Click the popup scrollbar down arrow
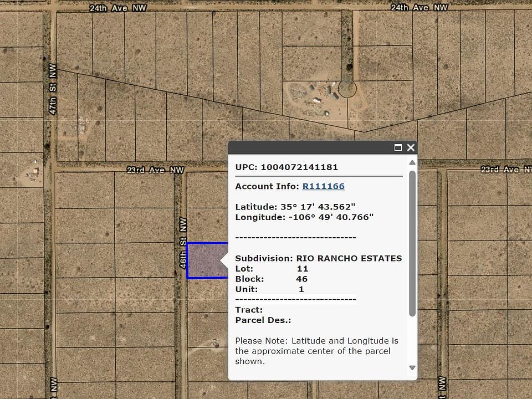532x399 pixels. coord(412,367)
